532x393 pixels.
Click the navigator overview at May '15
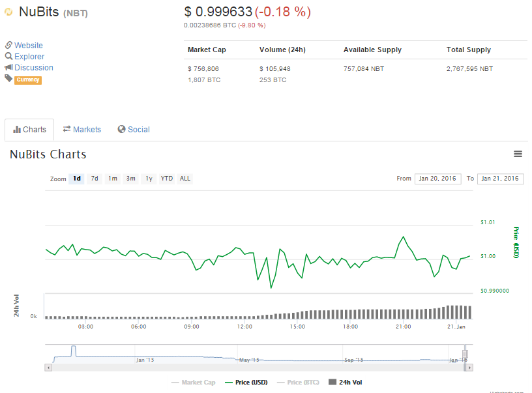[x=249, y=360]
